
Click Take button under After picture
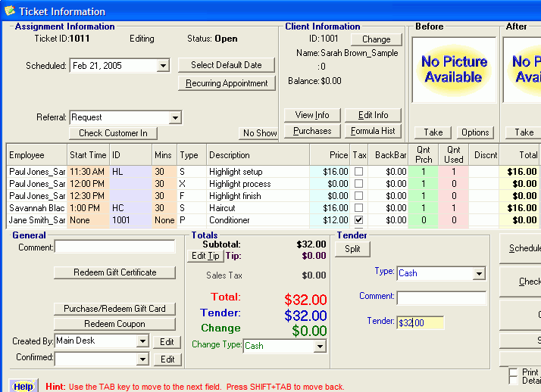coord(524,132)
